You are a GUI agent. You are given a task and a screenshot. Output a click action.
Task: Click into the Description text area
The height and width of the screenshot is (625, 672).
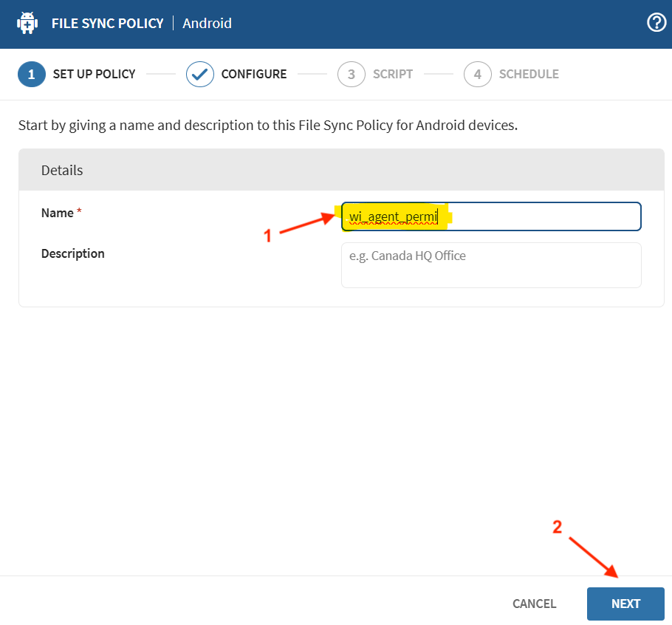[x=491, y=265]
